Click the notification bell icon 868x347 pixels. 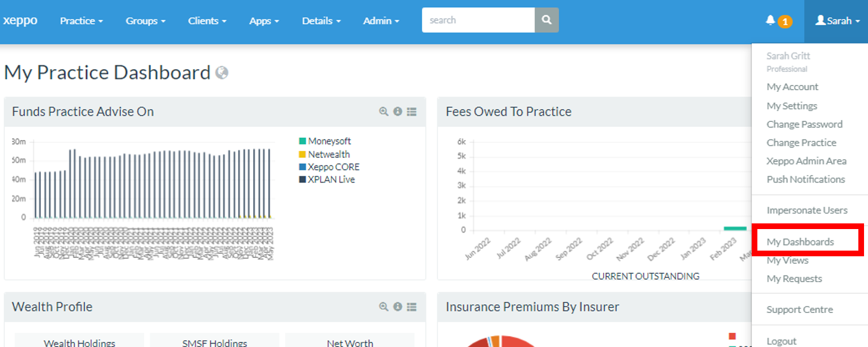click(x=770, y=21)
